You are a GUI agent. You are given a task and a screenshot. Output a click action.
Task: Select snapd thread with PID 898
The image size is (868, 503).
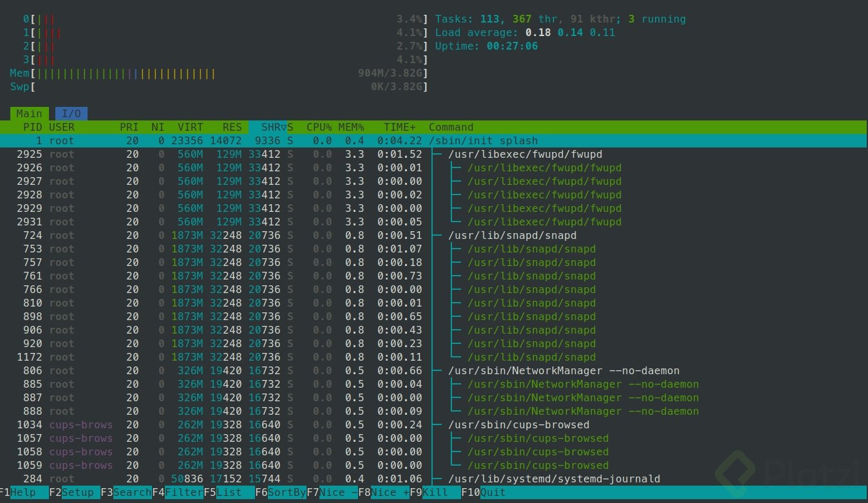coord(434,317)
